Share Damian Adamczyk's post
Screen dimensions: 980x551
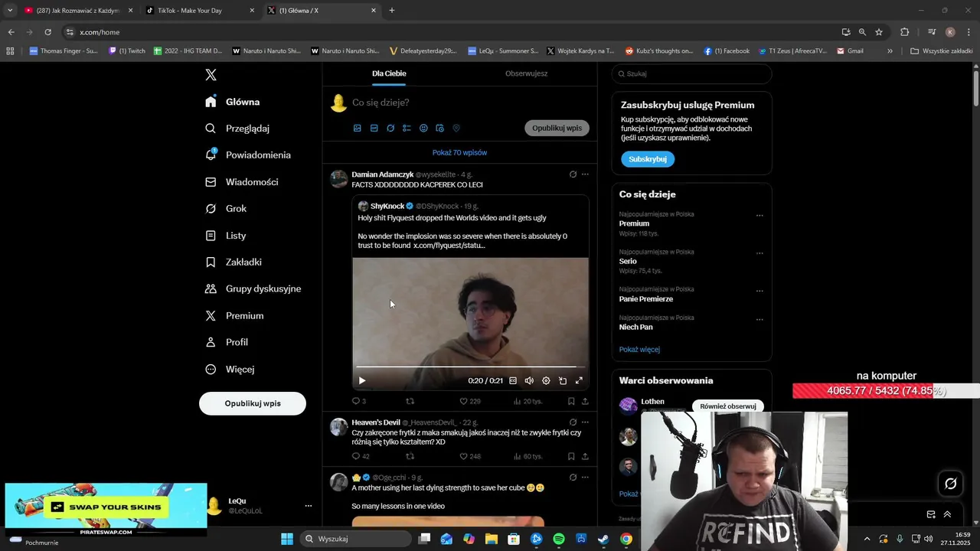(x=585, y=401)
